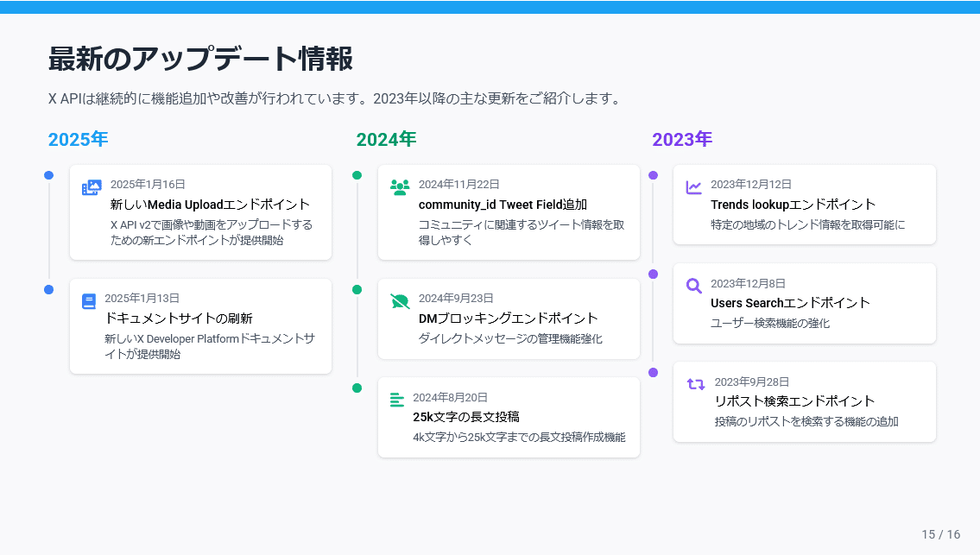Click the title community_id Tweet Field追加
Viewport: 980px width, 555px height.
503,205
